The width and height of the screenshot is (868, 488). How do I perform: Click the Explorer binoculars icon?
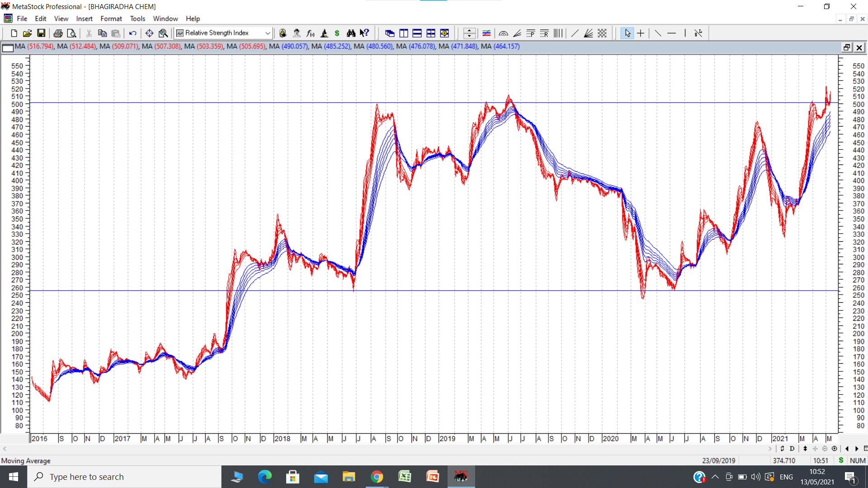tap(351, 33)
